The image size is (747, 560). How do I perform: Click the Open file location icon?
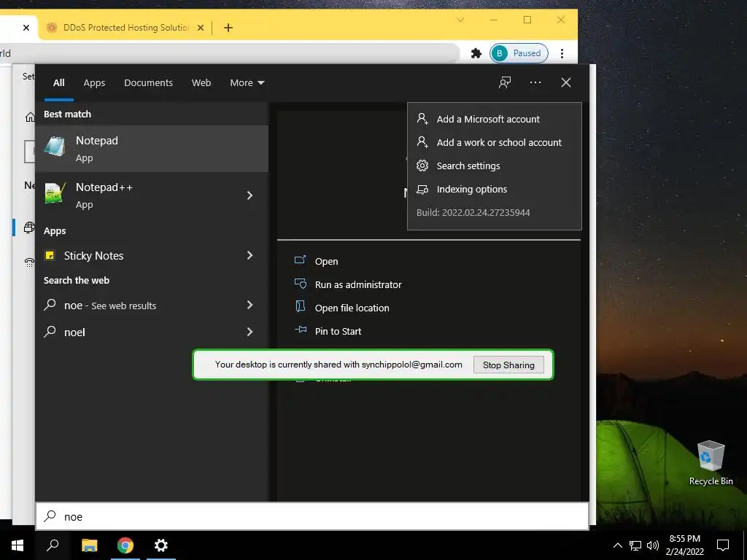click(300, 306)
